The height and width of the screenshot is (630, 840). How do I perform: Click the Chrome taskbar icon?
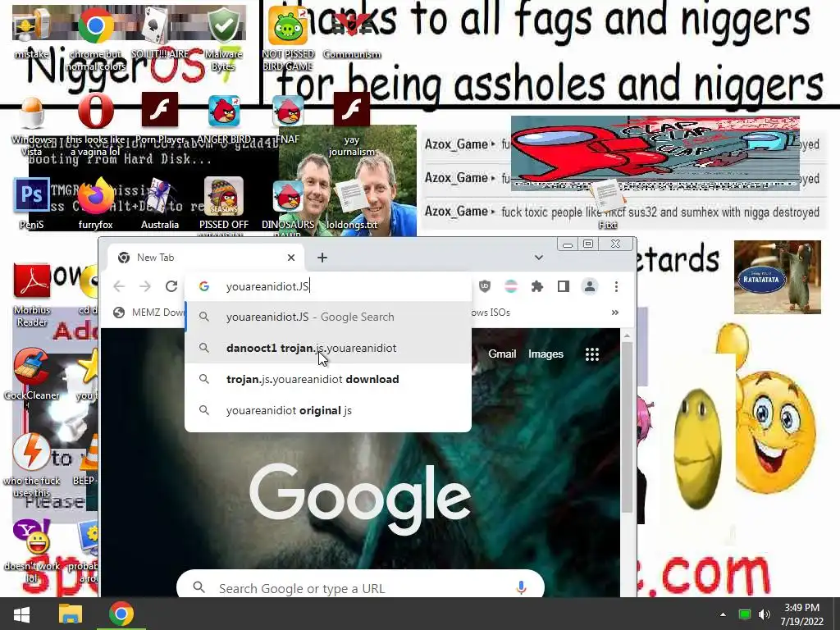coord(121,614)
